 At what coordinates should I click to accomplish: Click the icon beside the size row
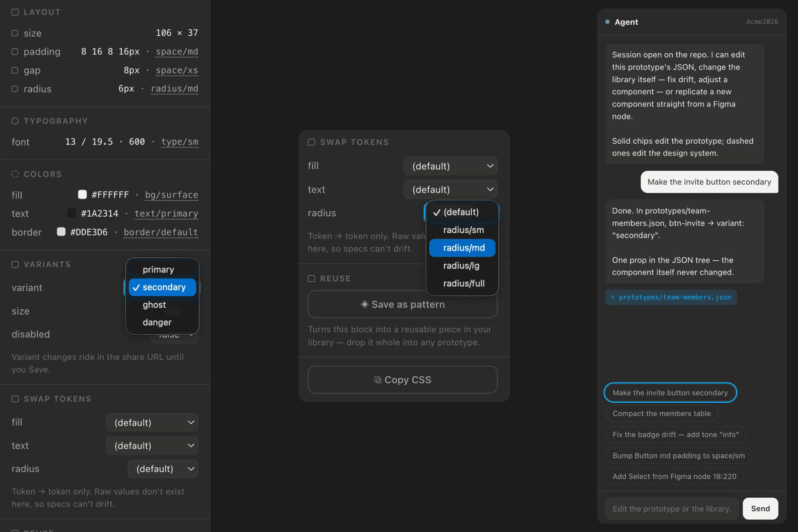[x=15, y=33]
